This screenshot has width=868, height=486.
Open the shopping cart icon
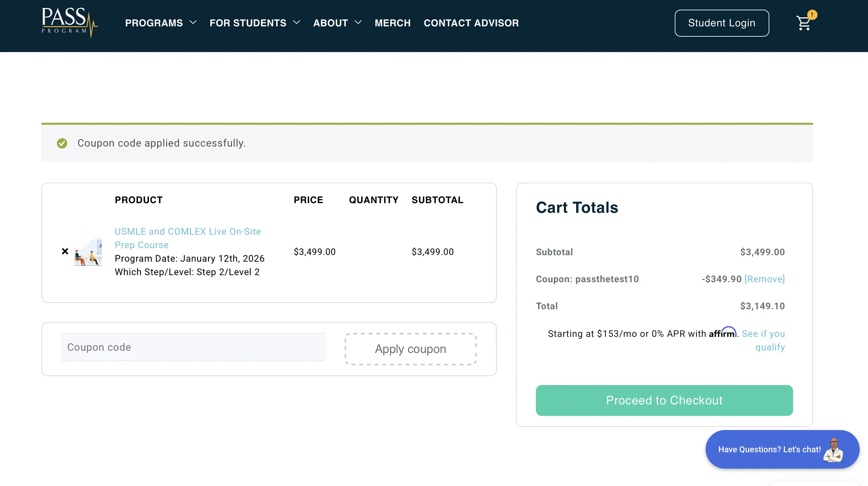803,23
